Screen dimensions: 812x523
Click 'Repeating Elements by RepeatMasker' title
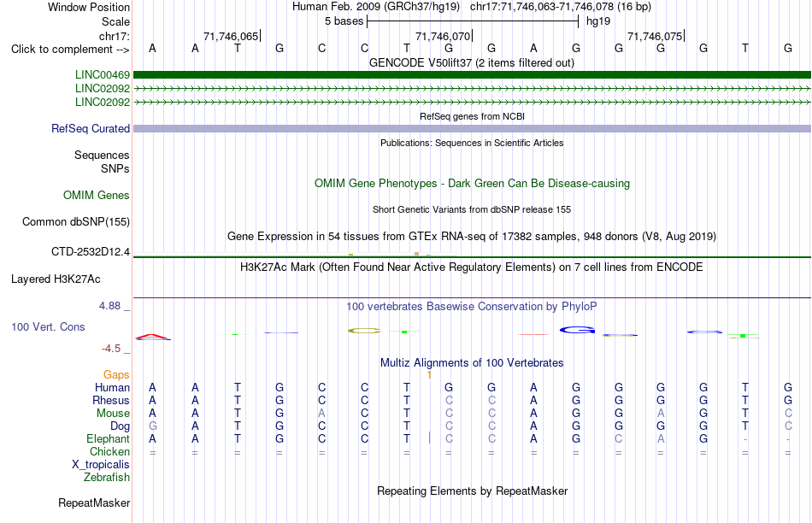pyautogui.click(x=472, y=491)
